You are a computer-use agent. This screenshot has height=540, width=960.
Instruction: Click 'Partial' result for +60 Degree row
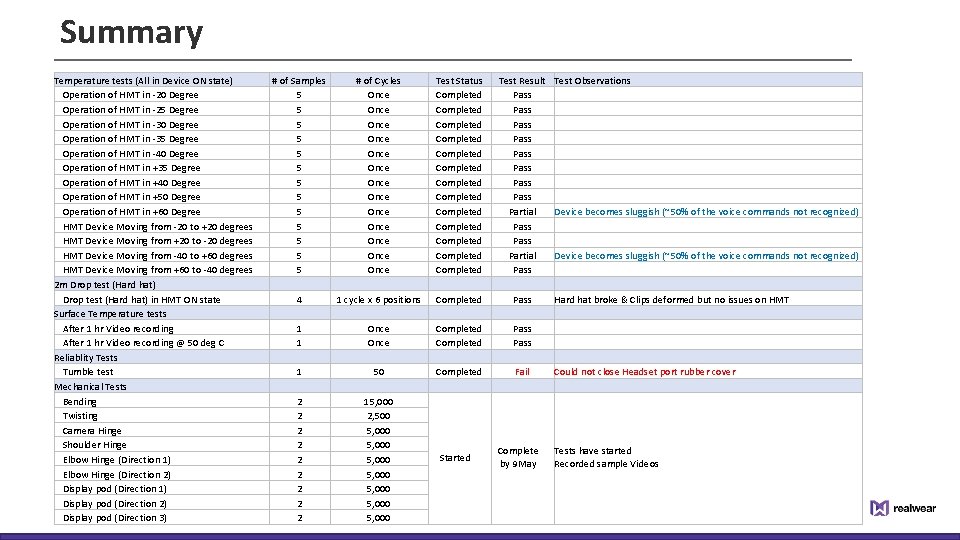[x=522, y=211]
